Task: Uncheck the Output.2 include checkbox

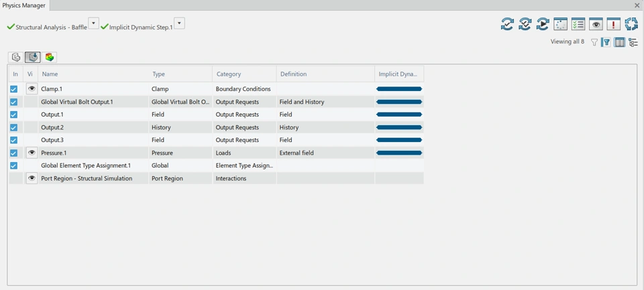Action: click(13, 127)
